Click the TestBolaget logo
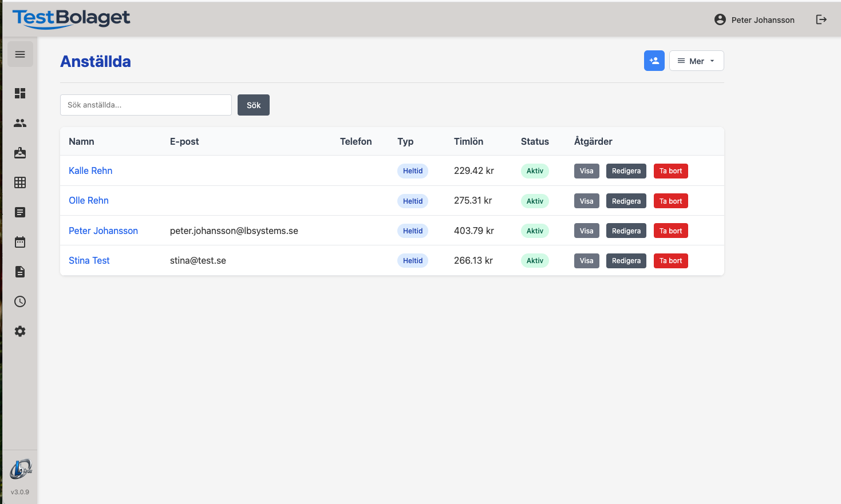 tap(72, 18)
